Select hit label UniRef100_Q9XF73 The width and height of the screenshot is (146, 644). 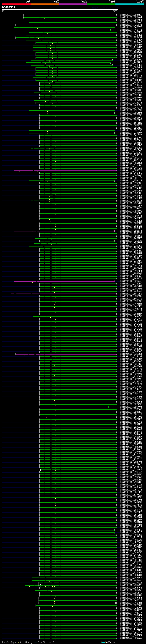tap(131, 243)
